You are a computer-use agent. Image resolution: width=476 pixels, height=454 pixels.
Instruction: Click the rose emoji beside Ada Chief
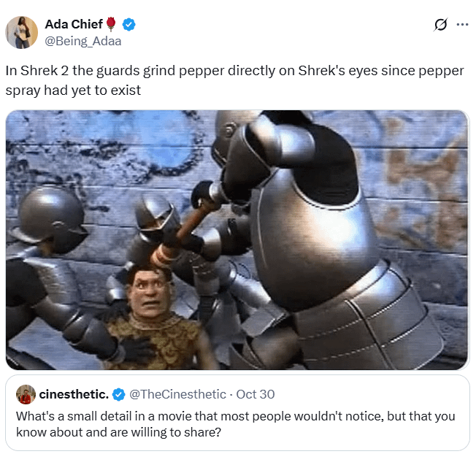coord(112,24)
